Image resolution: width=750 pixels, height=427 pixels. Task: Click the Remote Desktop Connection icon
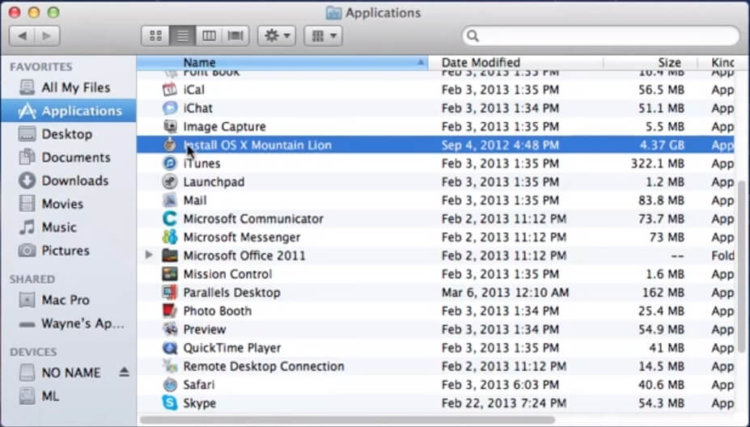(170, 366)
